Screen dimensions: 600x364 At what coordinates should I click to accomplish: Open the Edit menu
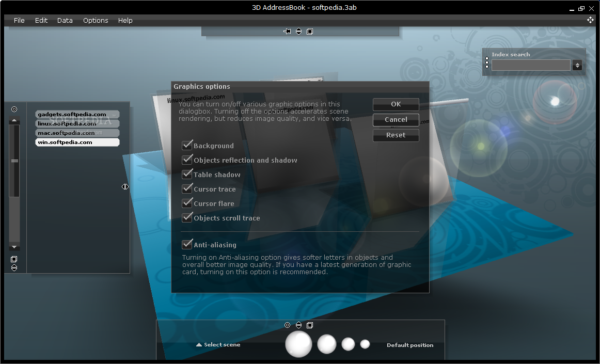pos(41,20)
